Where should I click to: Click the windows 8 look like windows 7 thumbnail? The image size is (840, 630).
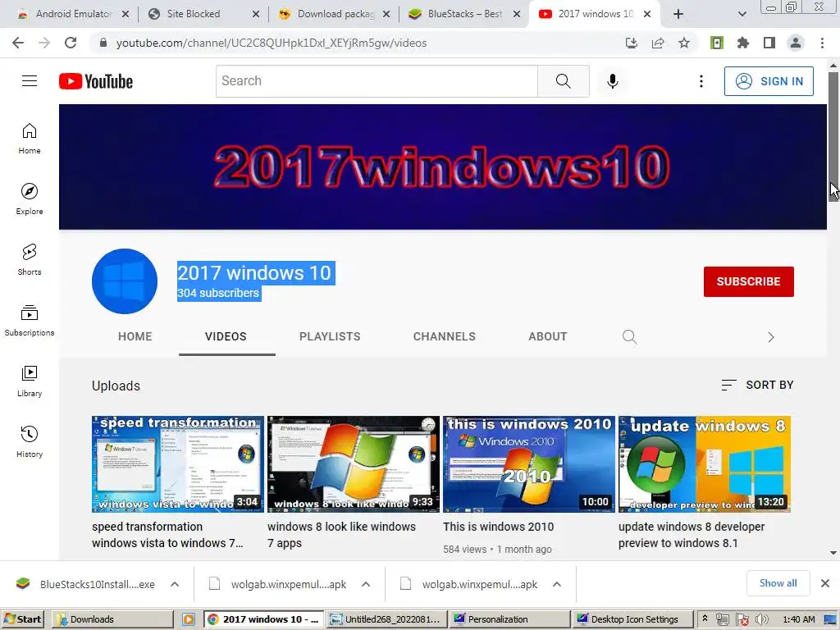353,464
